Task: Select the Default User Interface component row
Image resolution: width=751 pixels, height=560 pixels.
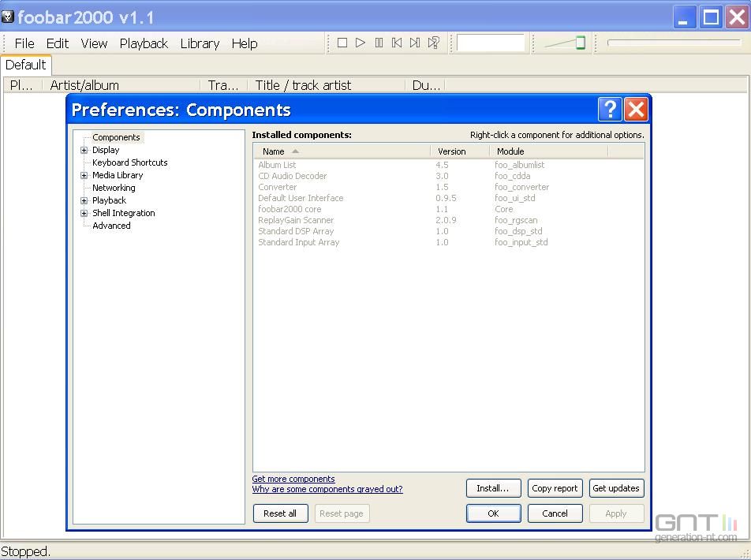Action: point(449,198)
